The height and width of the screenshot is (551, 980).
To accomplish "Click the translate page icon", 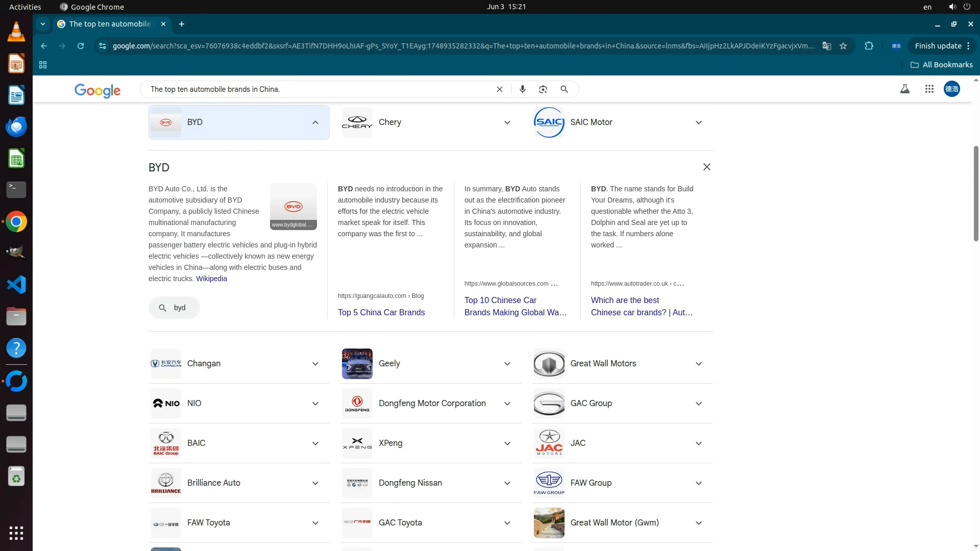I will [826, 46].
